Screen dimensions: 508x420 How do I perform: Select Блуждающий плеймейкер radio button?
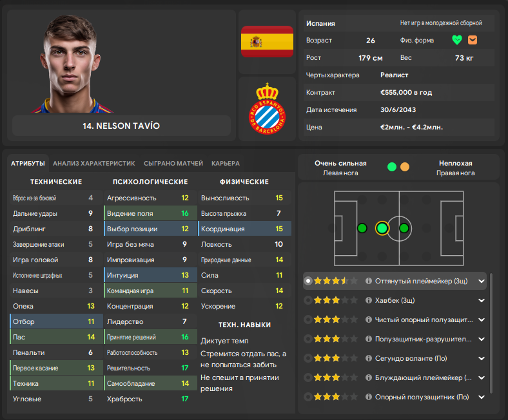308,377
